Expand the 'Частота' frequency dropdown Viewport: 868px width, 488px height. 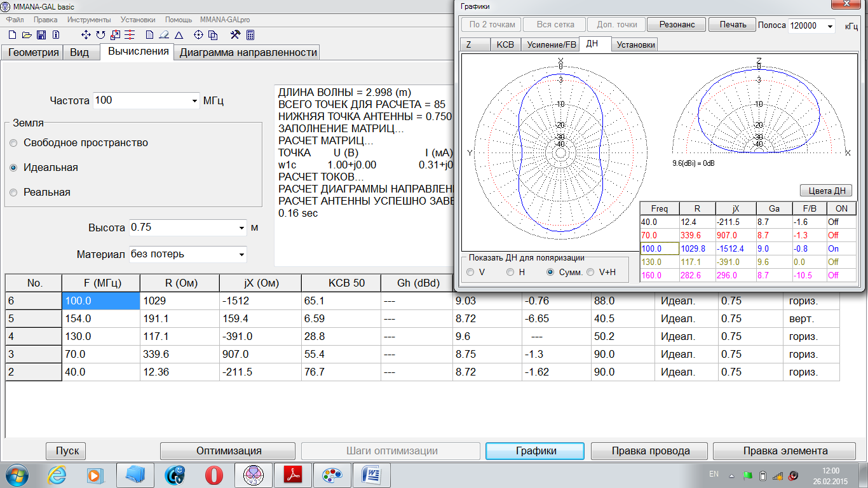(x=194, y=100)
